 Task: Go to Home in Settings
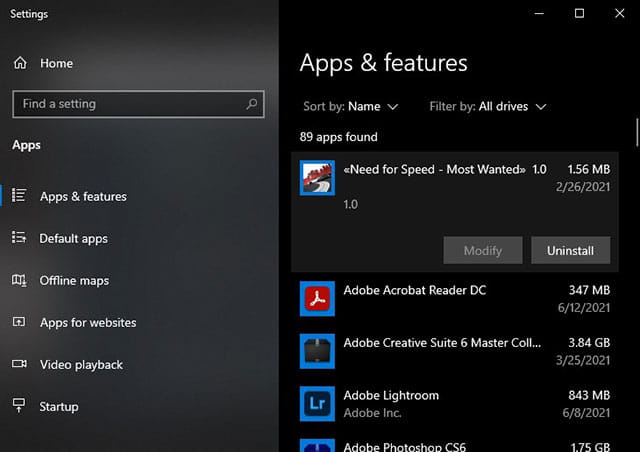(x=56, y=63)
